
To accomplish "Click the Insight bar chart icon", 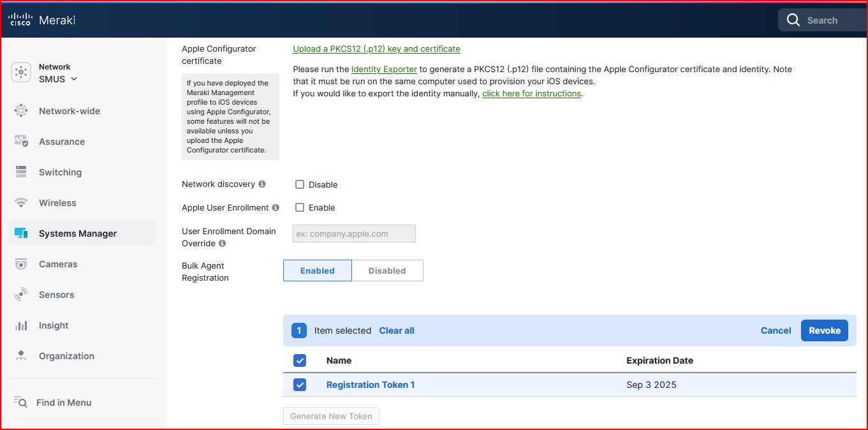I will (x=21, y=325).
